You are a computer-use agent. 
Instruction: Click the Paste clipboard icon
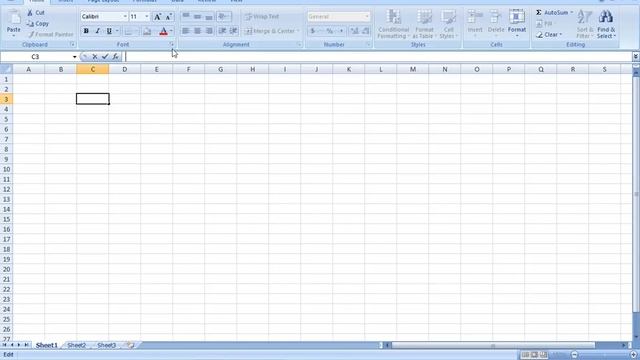13,18
